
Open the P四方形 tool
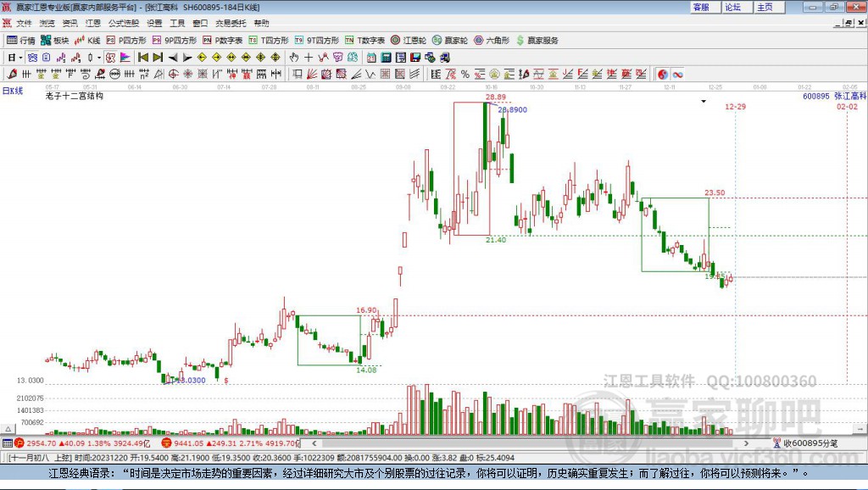(x=125, y=41)
